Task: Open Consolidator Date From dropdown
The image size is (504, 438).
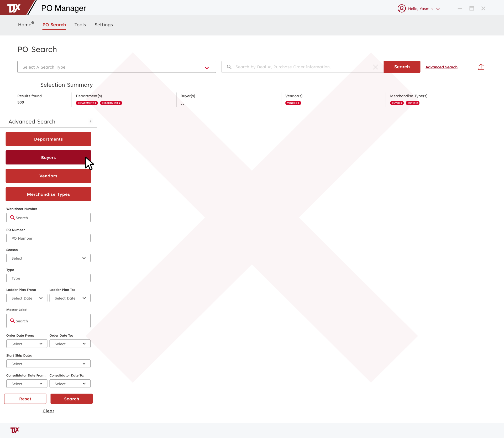Action: pyautogui.click(x=27, y=384)
